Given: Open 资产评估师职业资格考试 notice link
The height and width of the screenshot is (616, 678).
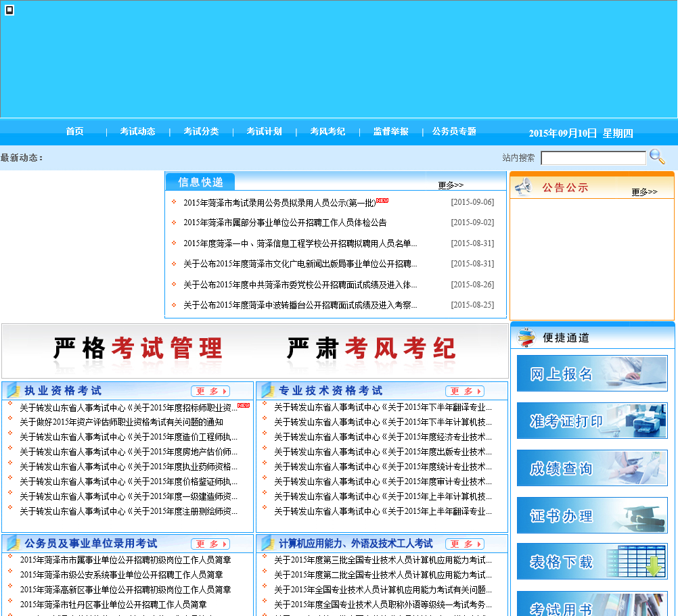Looking at the screenshot, I should 122,422.
